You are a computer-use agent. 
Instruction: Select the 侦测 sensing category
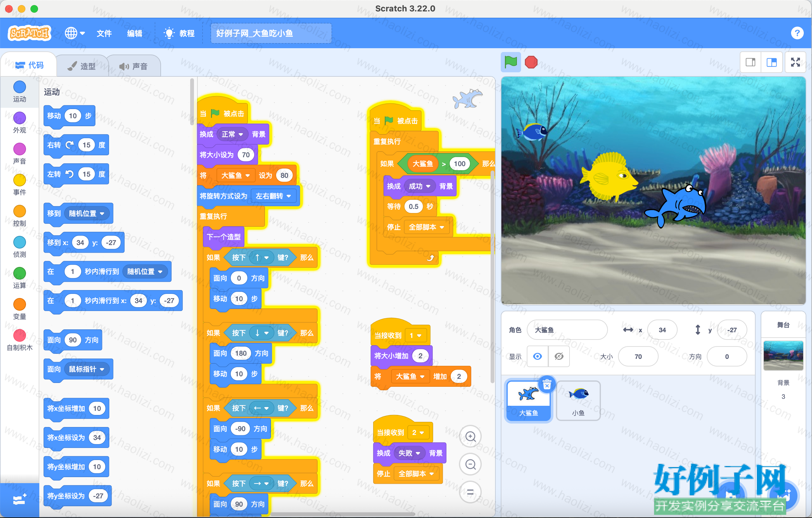(20, 247)
